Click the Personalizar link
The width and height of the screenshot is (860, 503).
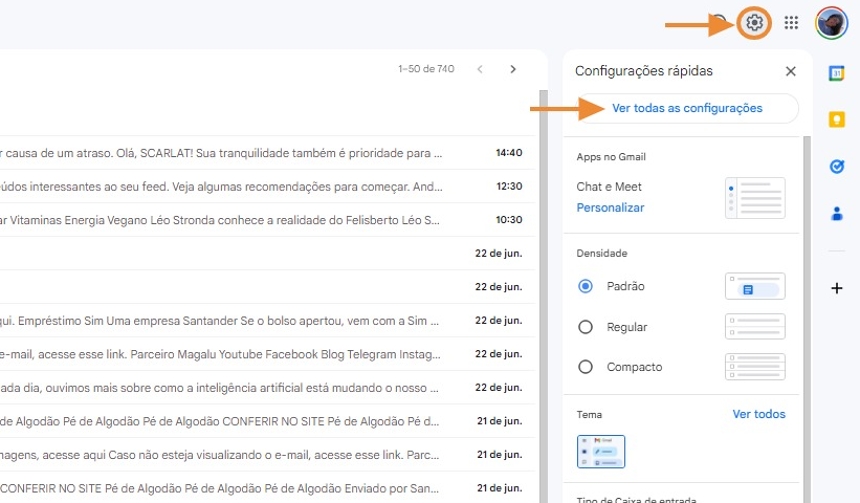coord(610,208)
